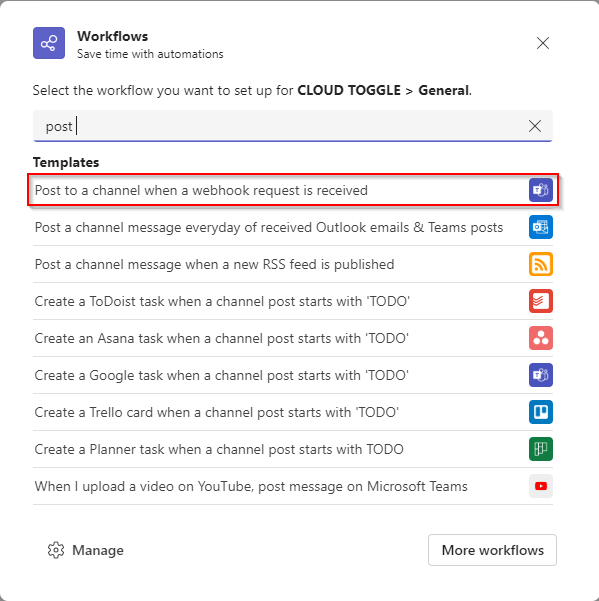Click the Teams icon beside Google task template
Viewport: 599px width, 601px height.
[541, 375]
